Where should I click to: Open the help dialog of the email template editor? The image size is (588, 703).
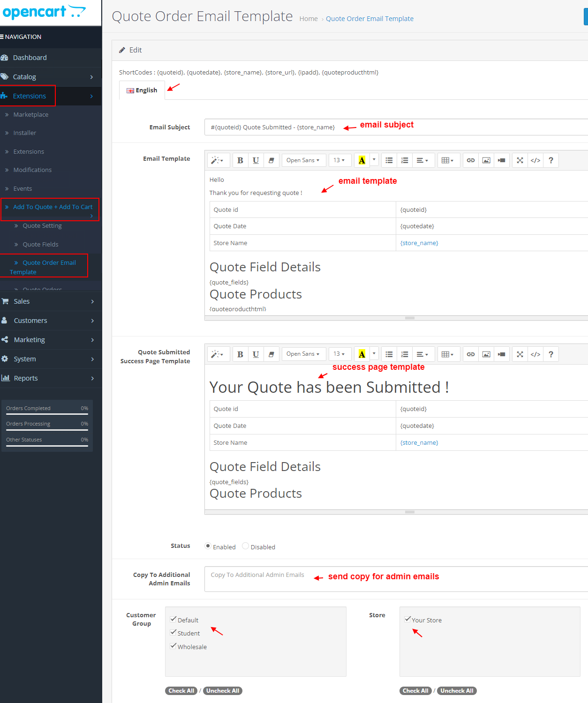[x=550, y=160]
